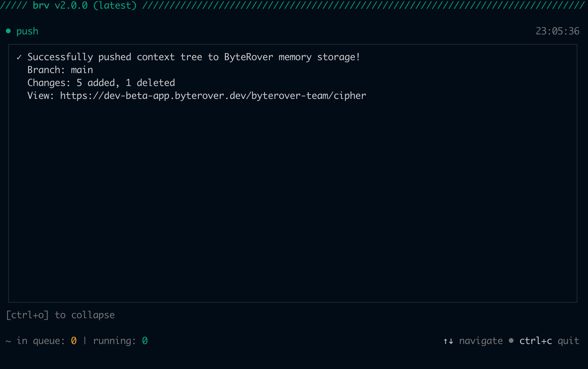Toggle the latest version indicator in the header

[x=115, y=5]
